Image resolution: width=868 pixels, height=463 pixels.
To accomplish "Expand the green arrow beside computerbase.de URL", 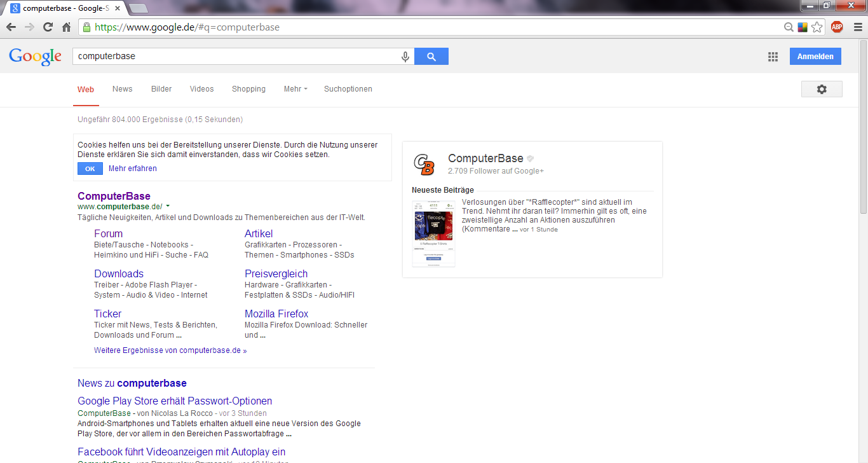I will 168,206.
